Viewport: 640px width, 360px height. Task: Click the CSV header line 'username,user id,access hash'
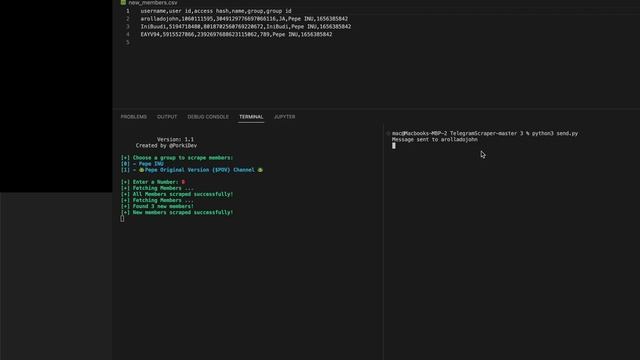coord(216,11)
